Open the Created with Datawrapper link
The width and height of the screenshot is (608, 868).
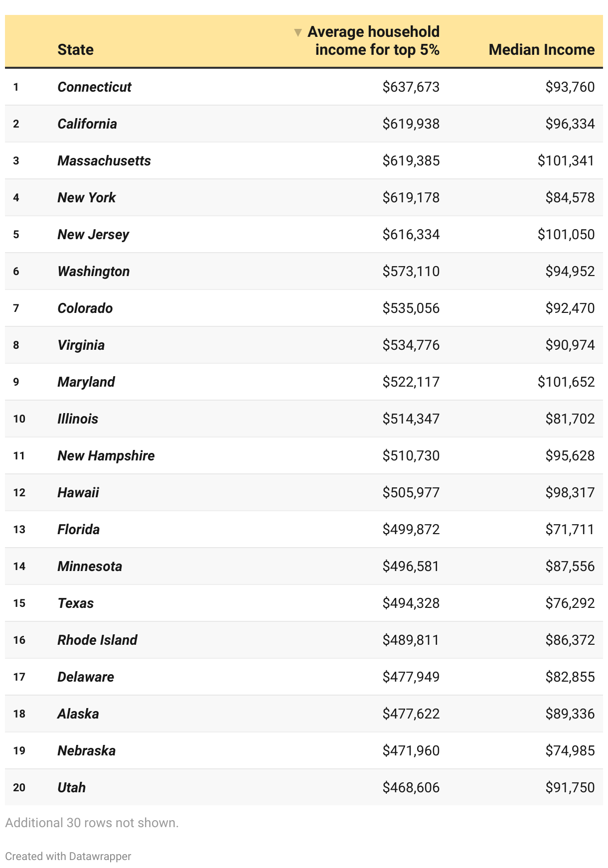68,856
